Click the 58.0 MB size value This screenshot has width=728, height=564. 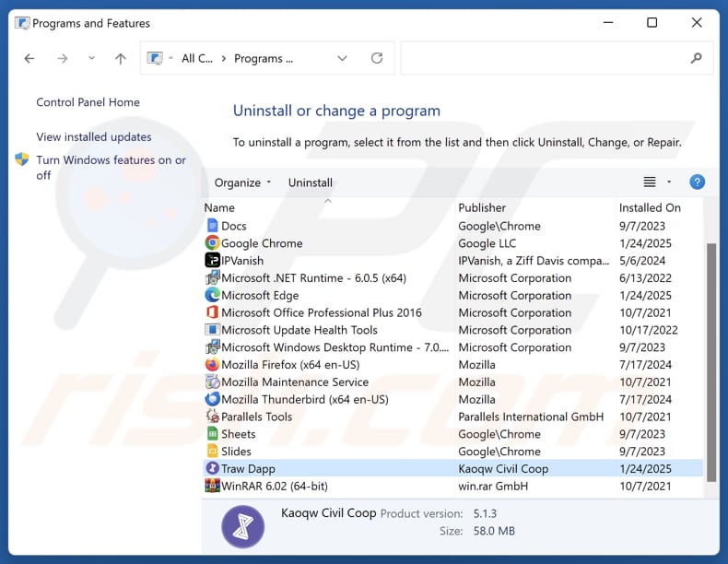(494, 531)
